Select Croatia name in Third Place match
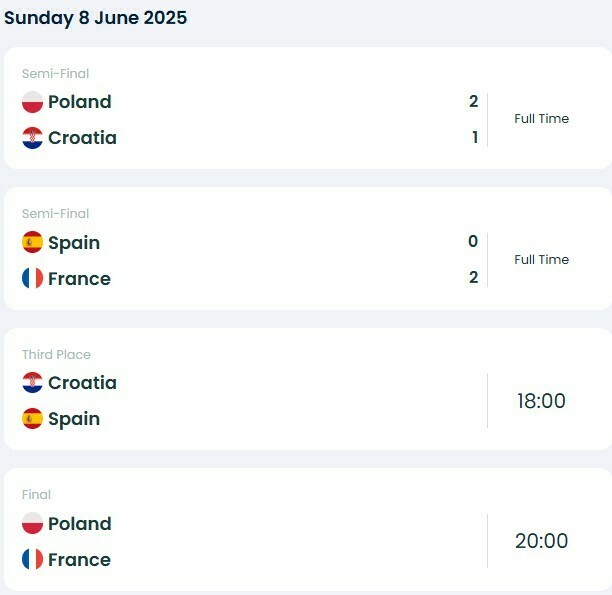Image resolution: width=612 pixels, height=595 pixels. (82, 383)
